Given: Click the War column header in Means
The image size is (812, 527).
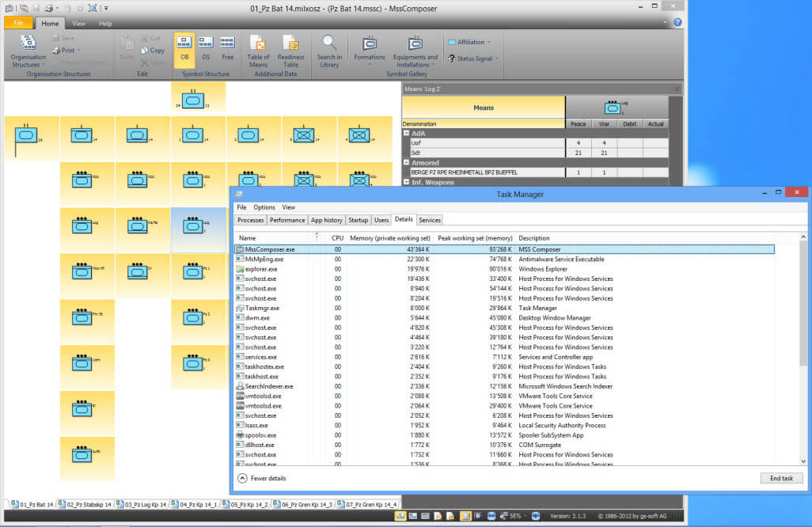Looking at the screenshot, I should [604, 124].
